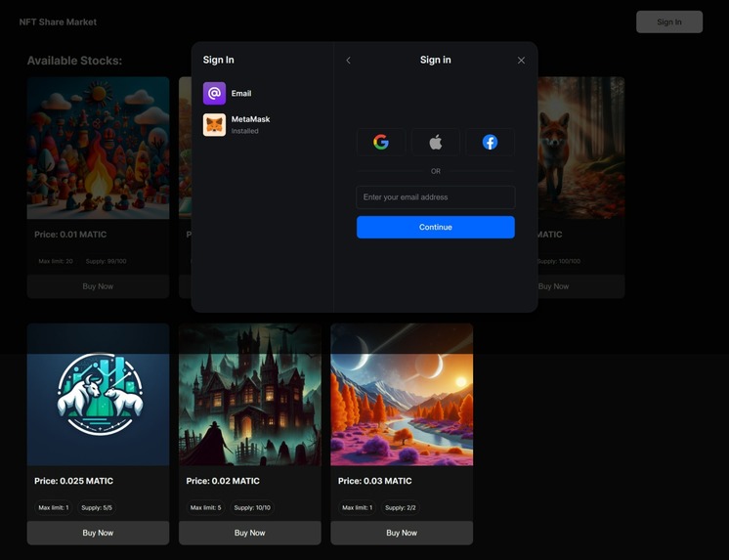Viewport: 729px width, 560px height.
Task: Open the bull and bear NFT image
Action: (x=98, y=395)
